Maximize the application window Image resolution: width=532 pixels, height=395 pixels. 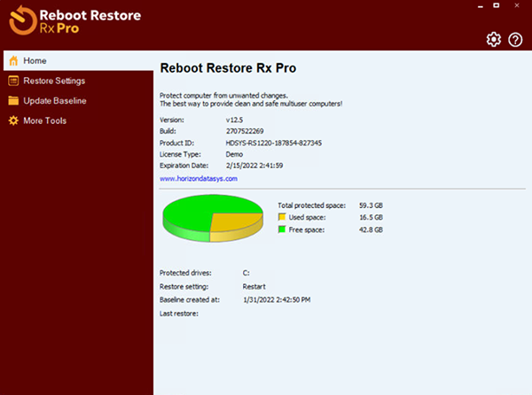pos(496,5)
